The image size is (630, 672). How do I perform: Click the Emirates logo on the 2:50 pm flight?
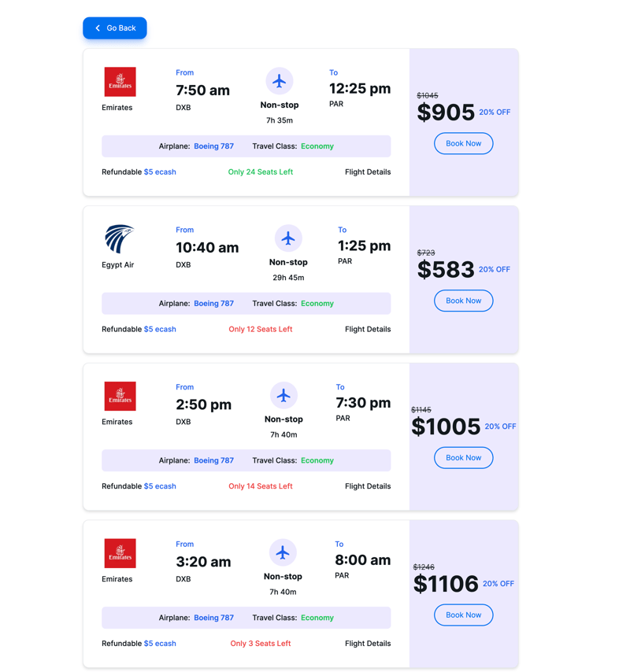pyautogui.click(x=120, y=396)
